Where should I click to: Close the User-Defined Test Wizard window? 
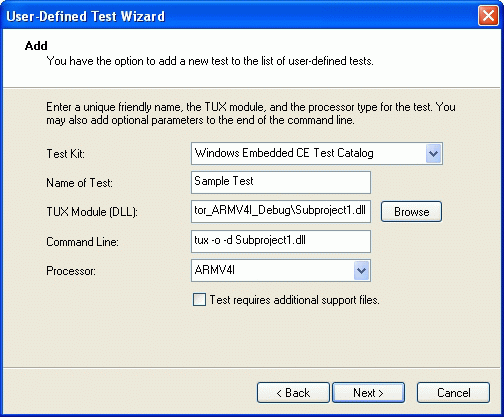pyautogui.click(x=488, y=16)
